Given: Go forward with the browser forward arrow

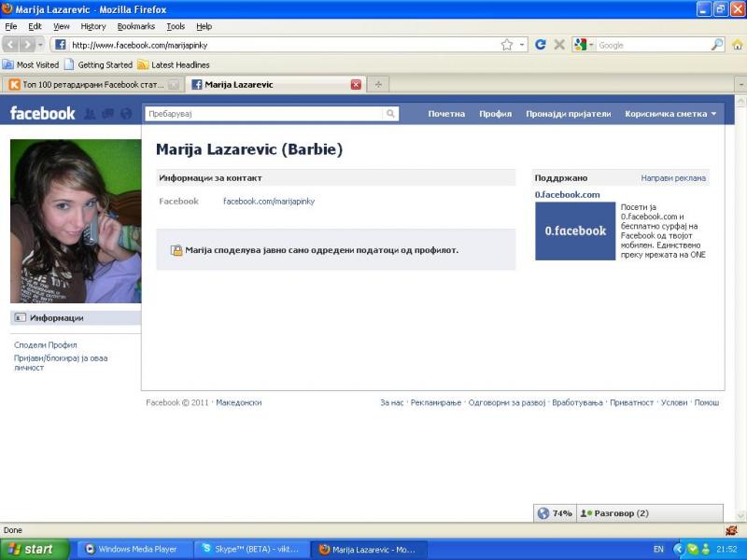Looking at the screenshot, I should 27,45.
